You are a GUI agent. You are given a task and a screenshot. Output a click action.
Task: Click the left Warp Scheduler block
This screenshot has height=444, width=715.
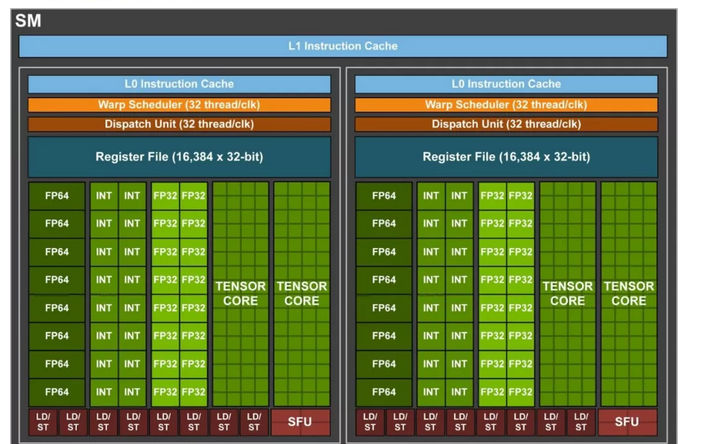coord(179,104)
